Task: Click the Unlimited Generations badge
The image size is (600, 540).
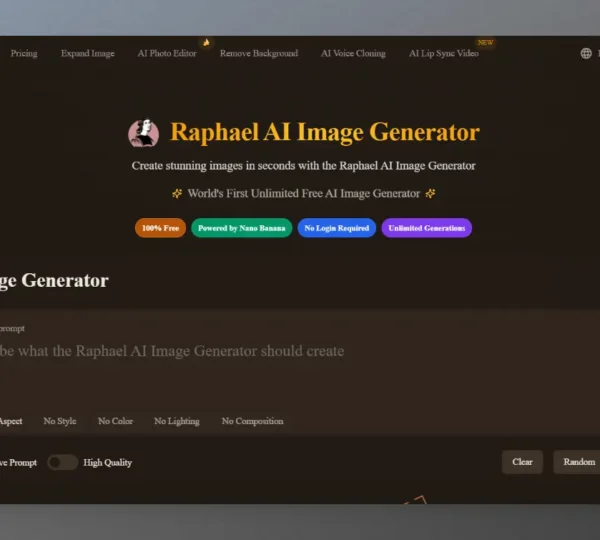Action: [x=427, y=228]
